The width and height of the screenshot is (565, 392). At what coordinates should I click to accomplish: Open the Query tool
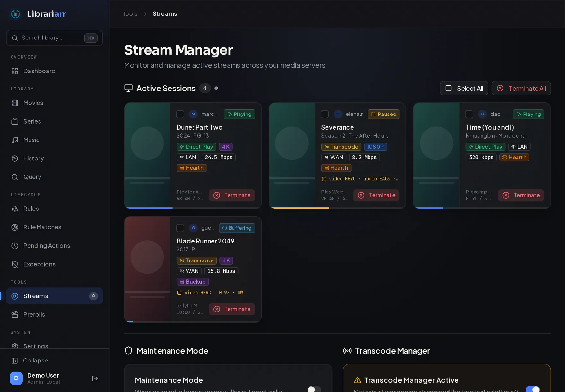point(55,177)
